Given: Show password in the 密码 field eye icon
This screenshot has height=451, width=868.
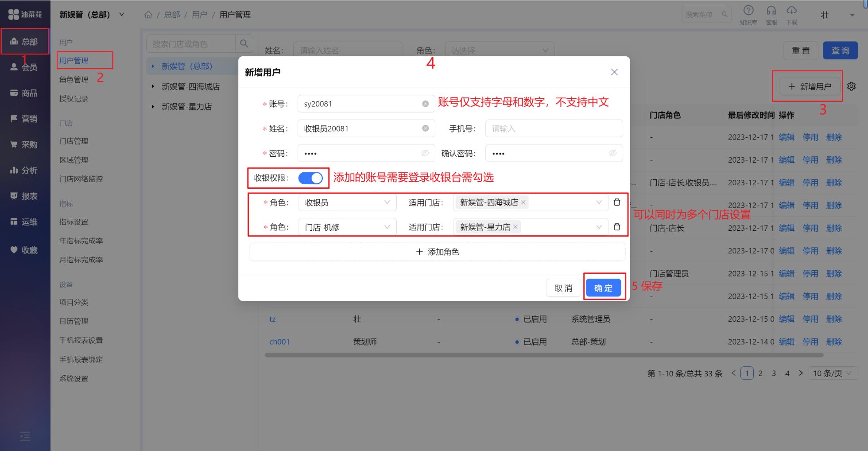Looking at the screenshot, I should 425,153.
